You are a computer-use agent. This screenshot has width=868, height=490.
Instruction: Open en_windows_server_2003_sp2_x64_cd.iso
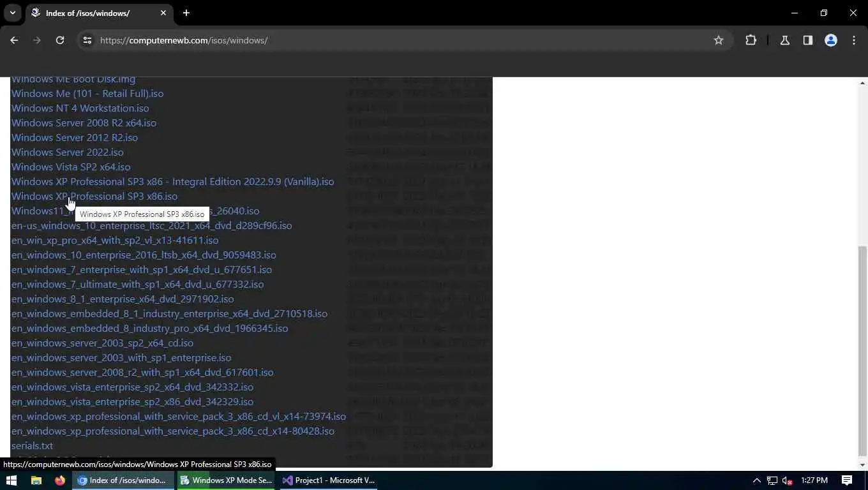click(x=102, y=343)
